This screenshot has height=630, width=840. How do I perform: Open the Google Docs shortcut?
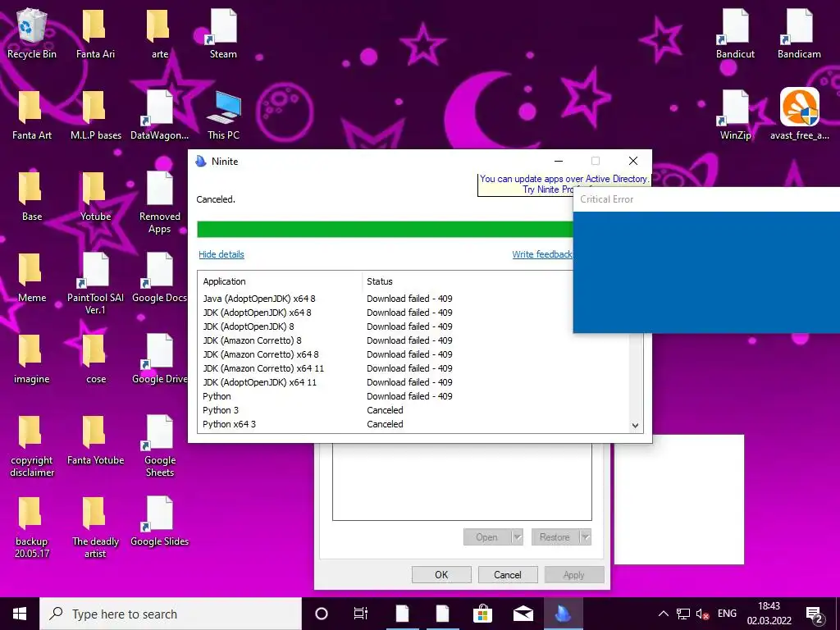coord(159,277)
